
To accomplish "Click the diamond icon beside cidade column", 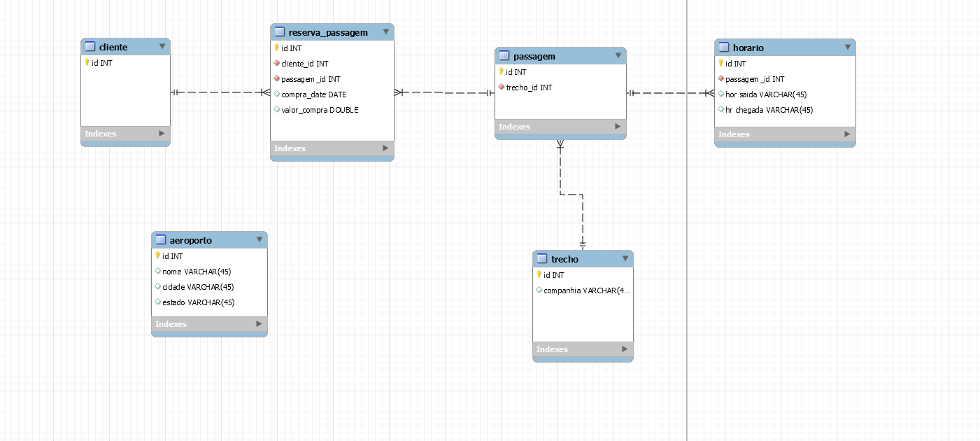I will point(158,286).
